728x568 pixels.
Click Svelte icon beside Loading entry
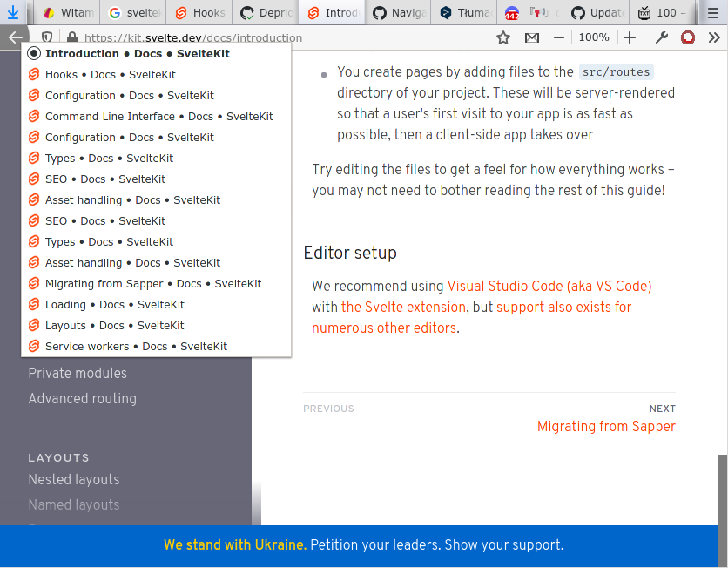point(34,304)
